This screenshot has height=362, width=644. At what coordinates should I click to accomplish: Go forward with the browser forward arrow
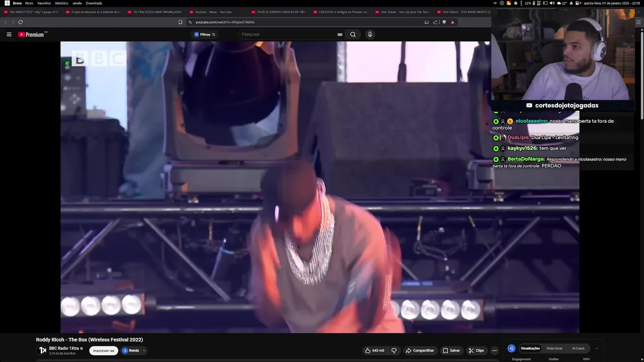pos(13,22)
